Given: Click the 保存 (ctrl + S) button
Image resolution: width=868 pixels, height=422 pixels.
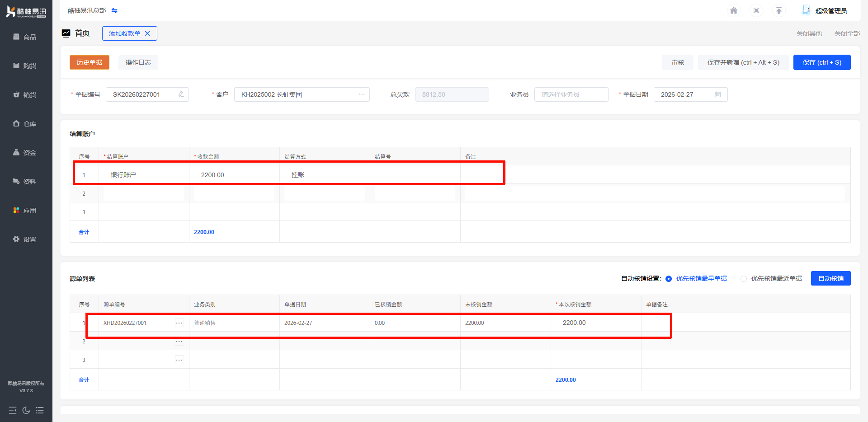Looking at the screenshot, I should [821, 62].
